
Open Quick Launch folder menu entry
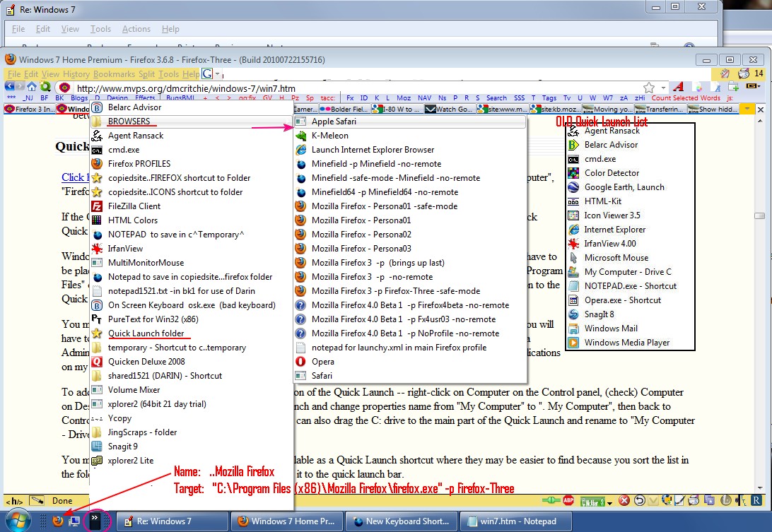coord(192,333)
